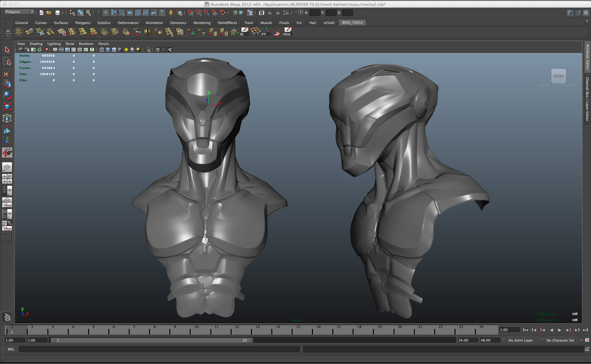
Task: Select the Lasso tool in the toolbox
Action: click(7, 62)
